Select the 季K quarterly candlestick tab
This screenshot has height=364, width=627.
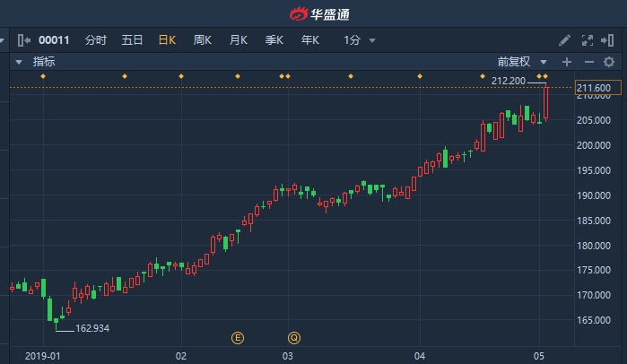tap(274, 40)
